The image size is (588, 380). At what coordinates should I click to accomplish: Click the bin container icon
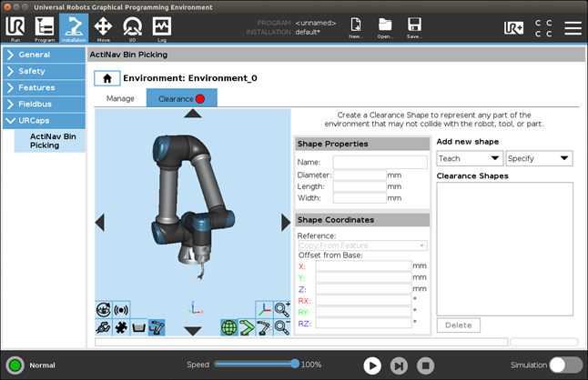(x=138, y=326)
